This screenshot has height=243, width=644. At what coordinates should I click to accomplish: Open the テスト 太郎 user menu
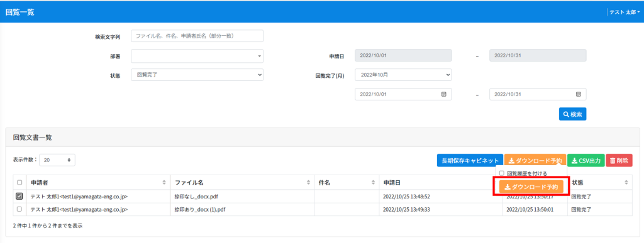(x=625, y=12)
